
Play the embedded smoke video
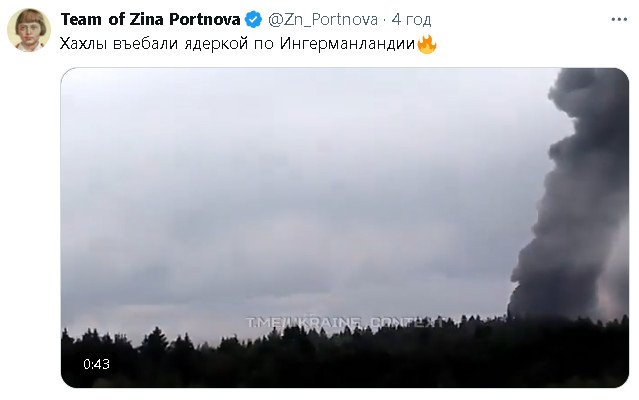point(344,227)
